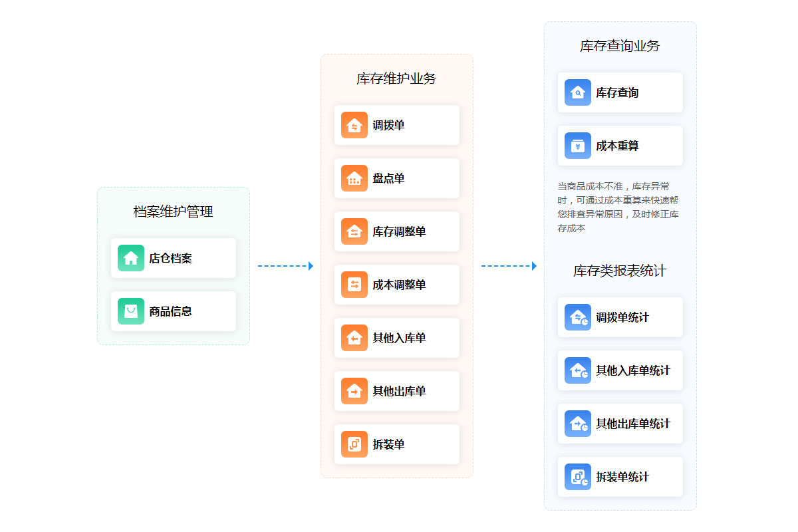Click the shopping bag icon for 商品信息

(131, 311)
